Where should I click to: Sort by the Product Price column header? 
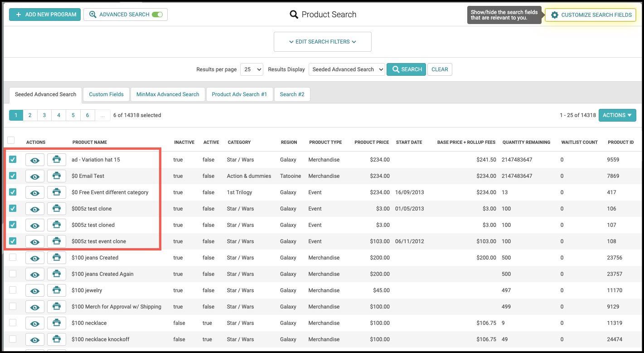[x=372, y=142]
